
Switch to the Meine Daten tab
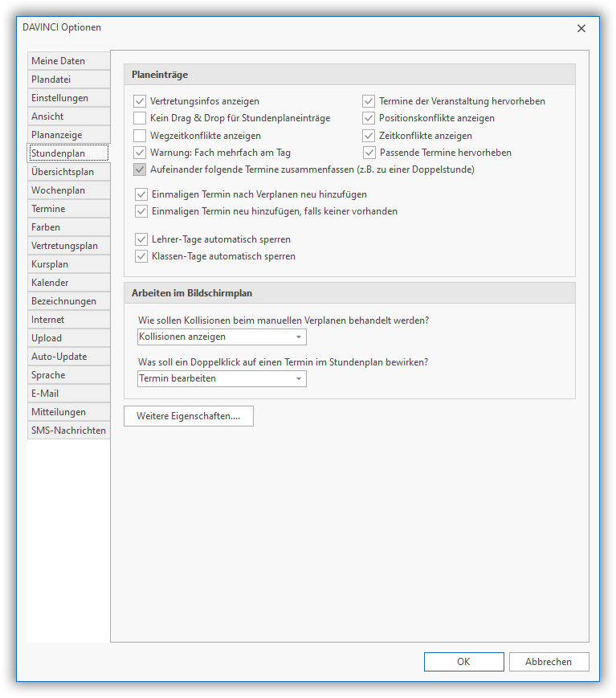[68, 61]
